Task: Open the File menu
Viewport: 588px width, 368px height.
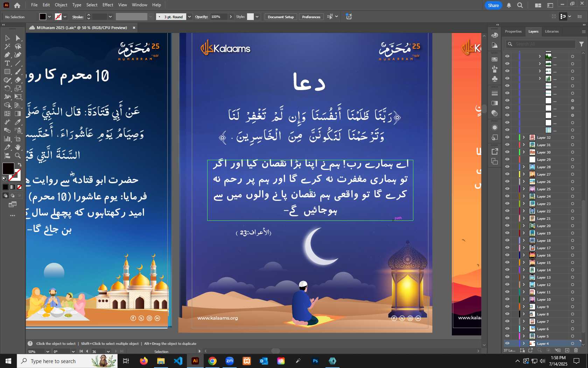Action: tap(34, 5)
